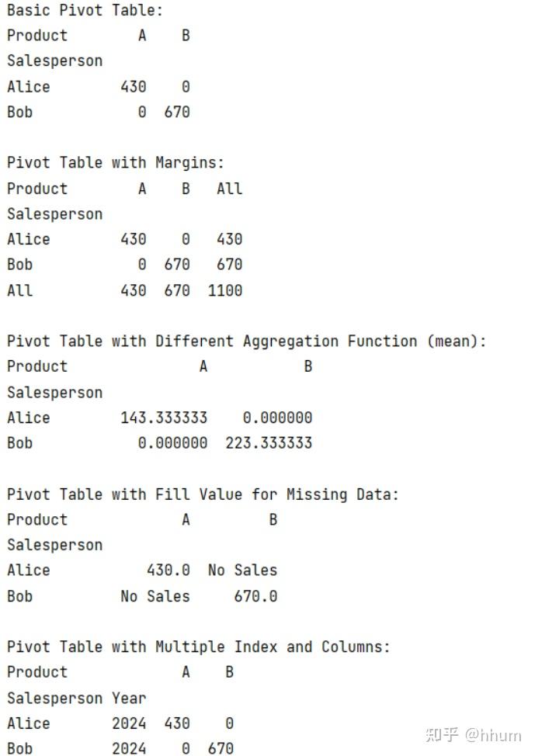The image size is (535, 756).
Task: Click the "Basic Pivot Table:" heading
Action: point(85,11)
